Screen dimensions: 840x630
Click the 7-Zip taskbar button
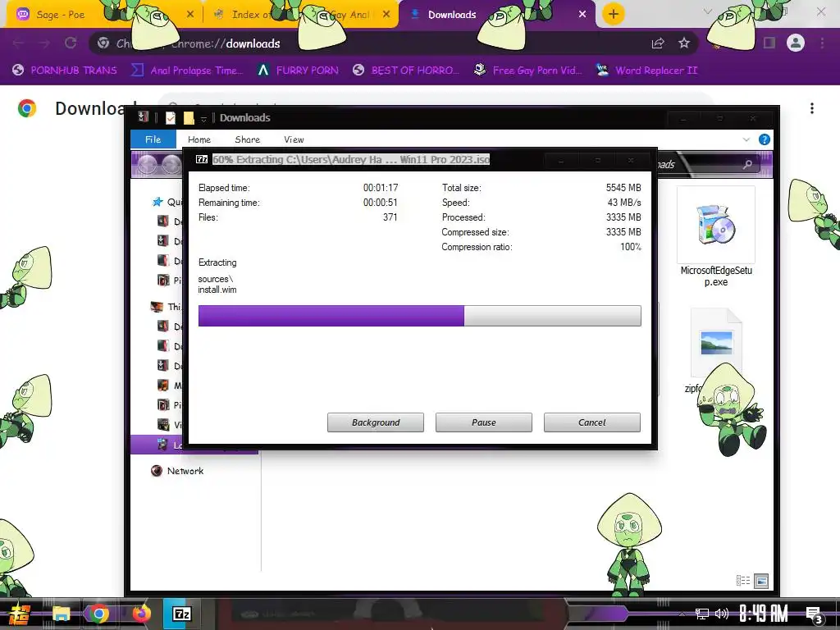click(x=181, y=614)
